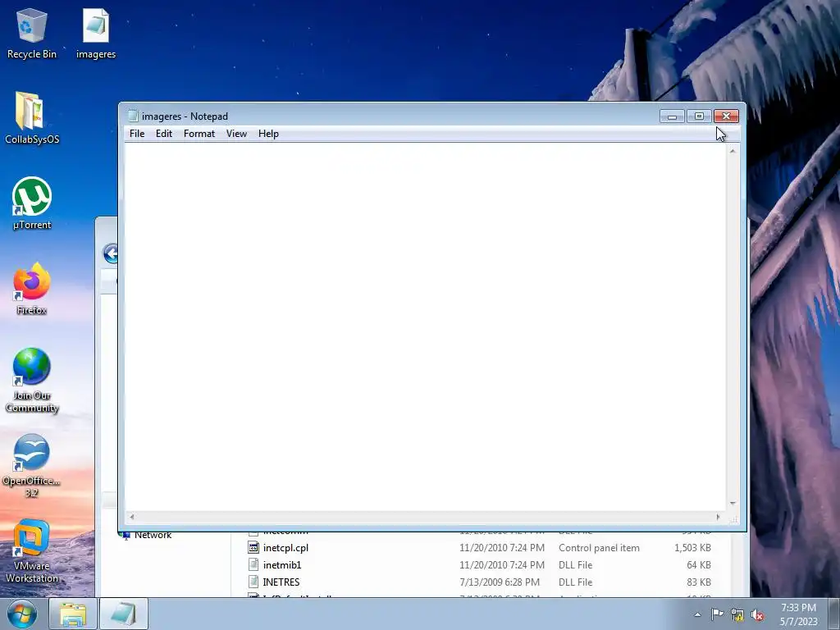The image size is (840, 630).
Task: Launch µTorrent from the desktop
Action: (32, 203)
